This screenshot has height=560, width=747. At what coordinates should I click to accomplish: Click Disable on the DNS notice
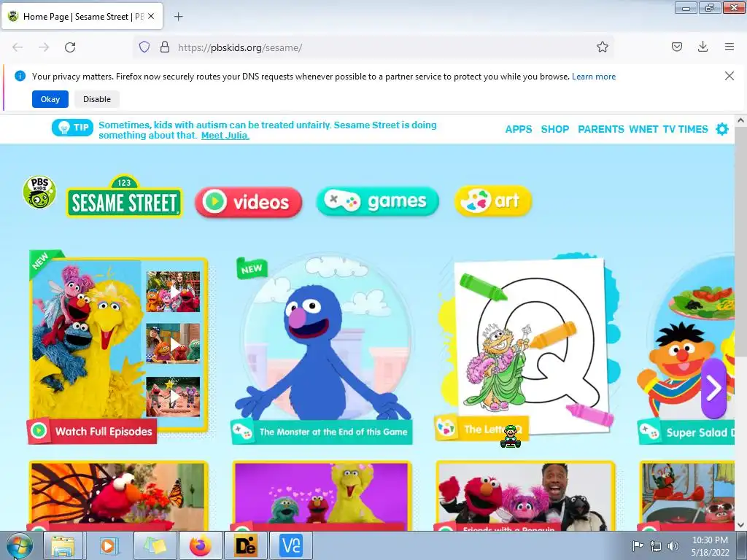tap(97, 99)
